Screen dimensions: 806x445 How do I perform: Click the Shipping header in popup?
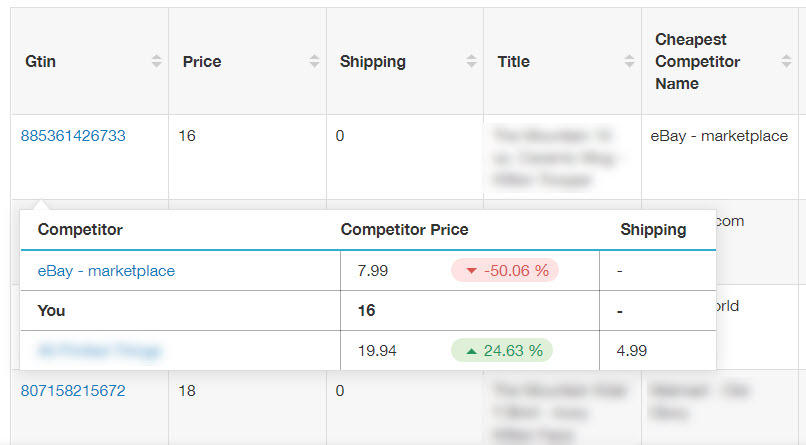(x=653, y=230)
